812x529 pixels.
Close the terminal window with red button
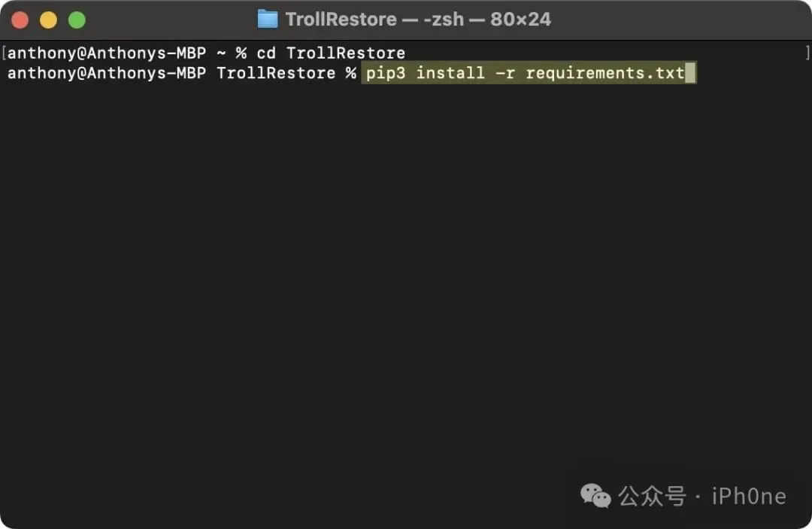20,20
